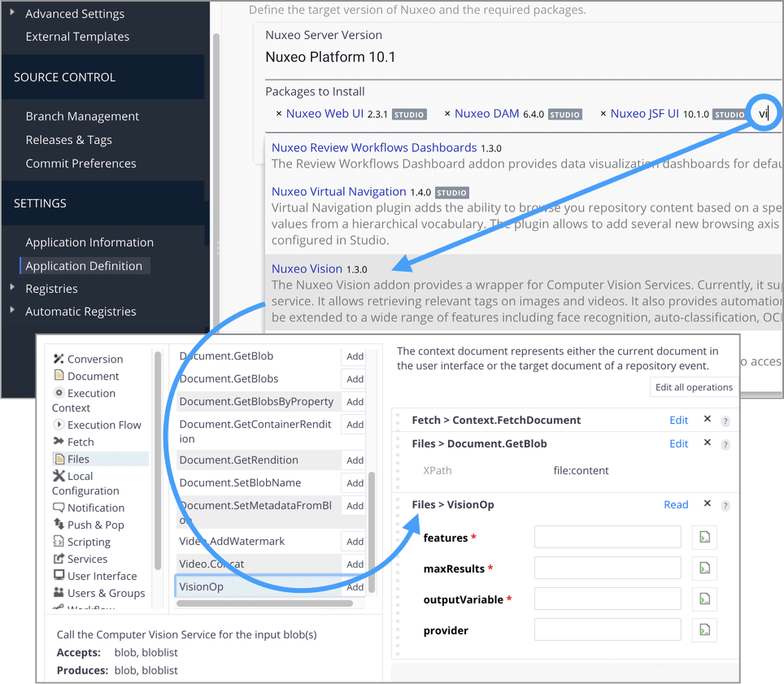Click the Conversion category icon
Viewport: 784px width, 684px height.
point(59,359)
